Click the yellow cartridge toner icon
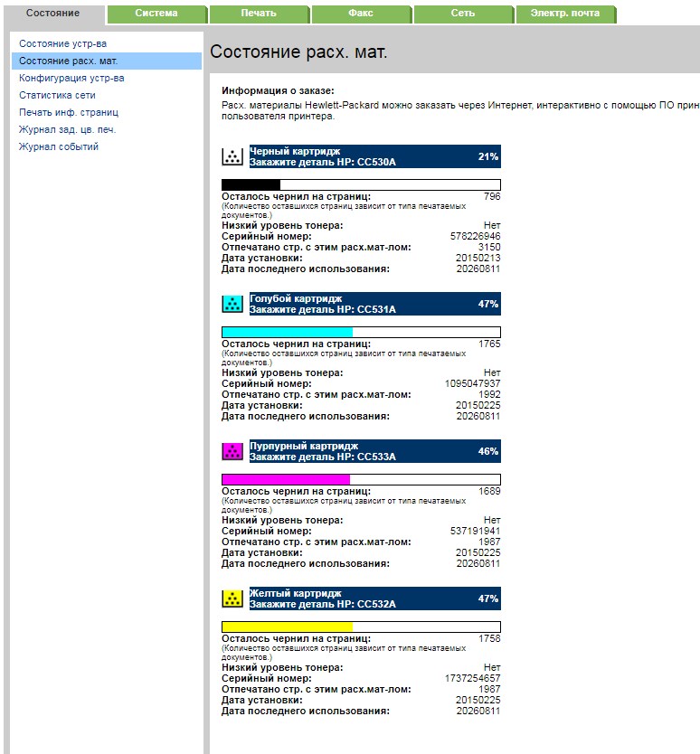The height and width of the screenshot is (754, 700). [x=232, y=598]
